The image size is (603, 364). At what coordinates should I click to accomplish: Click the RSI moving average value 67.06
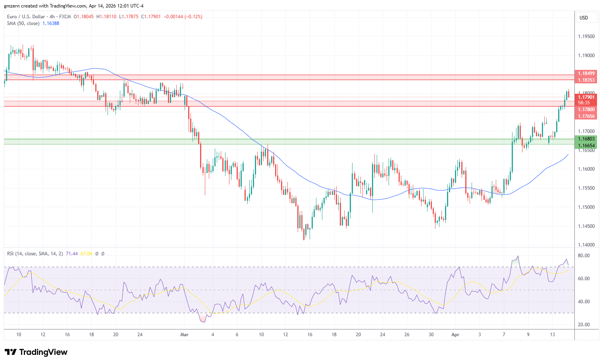point(86,254)
